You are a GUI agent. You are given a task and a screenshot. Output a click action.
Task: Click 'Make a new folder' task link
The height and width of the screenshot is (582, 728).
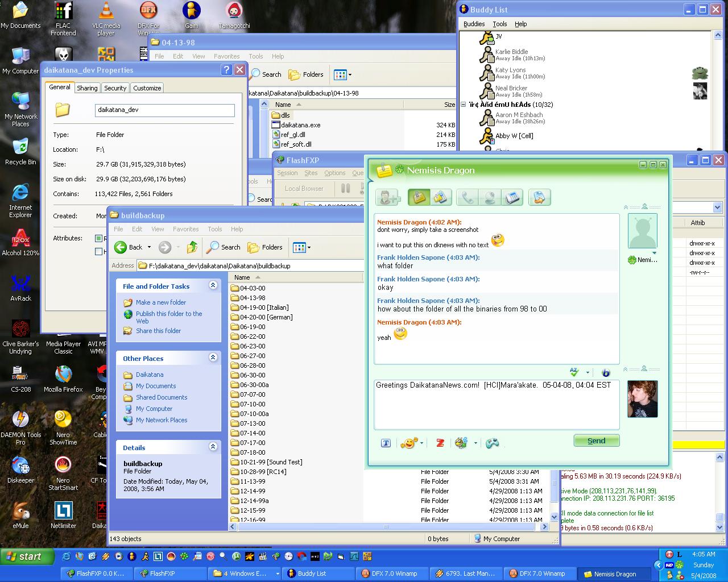point(161,302)
